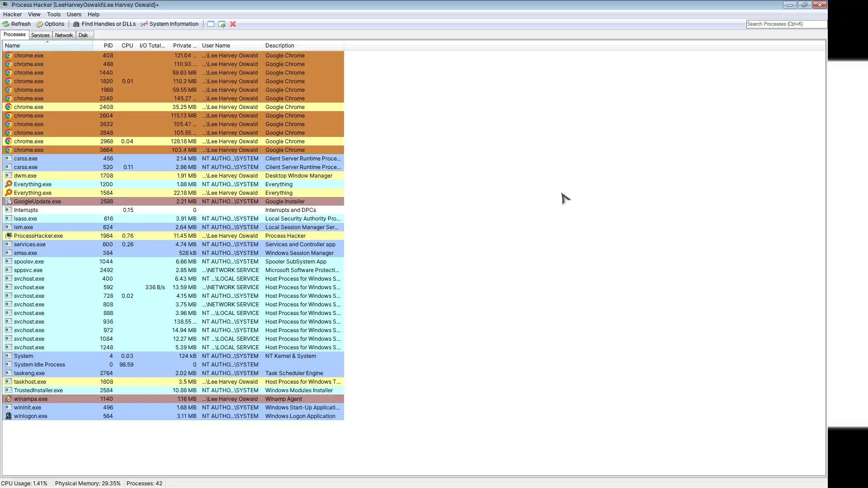Image resolution: width=868 pixels, height=488 pixels.
Task: Open Options from the toolbar
Action: click(x=50, y=24)
